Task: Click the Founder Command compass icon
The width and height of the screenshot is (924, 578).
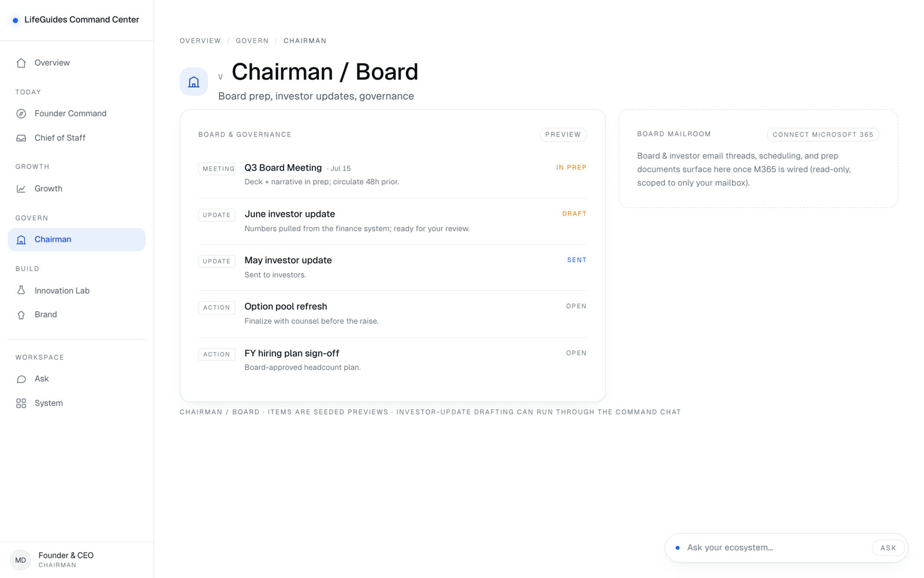Action: pos(21,114)
